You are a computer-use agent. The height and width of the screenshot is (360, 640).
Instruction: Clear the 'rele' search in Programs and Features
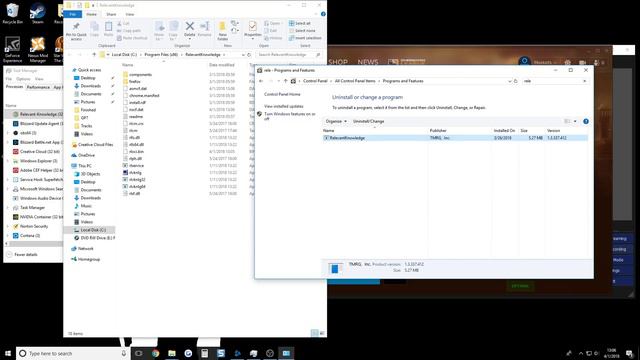tap(584, 81)
